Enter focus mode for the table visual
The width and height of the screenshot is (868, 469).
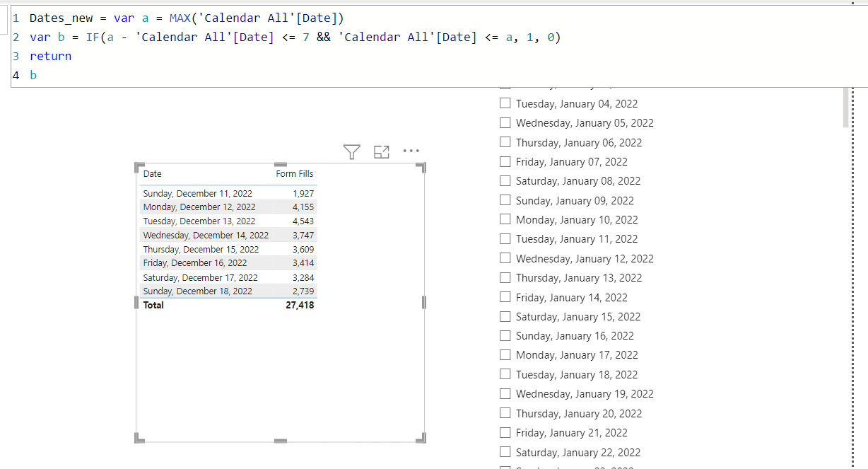point(382,151)
